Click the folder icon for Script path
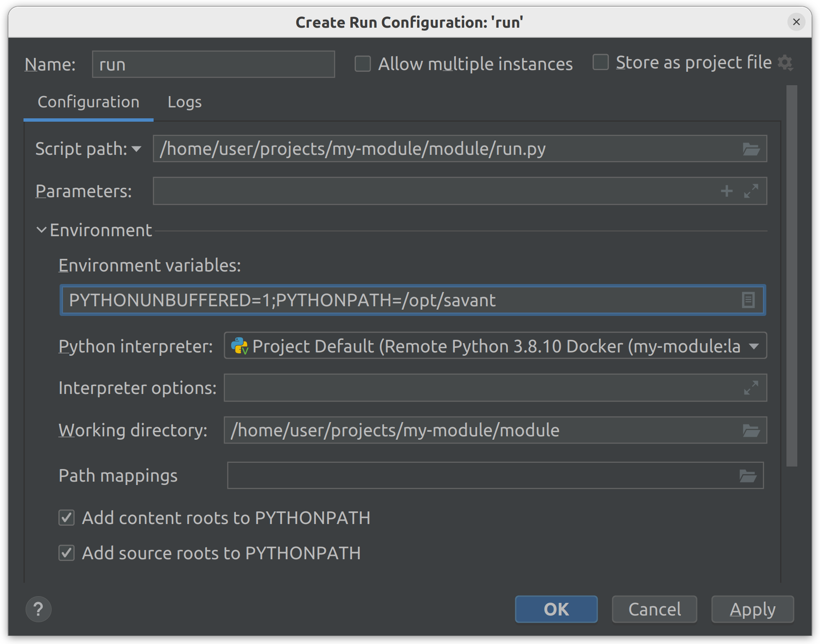This screenshot has height=644, width=820. pos(751,148)
